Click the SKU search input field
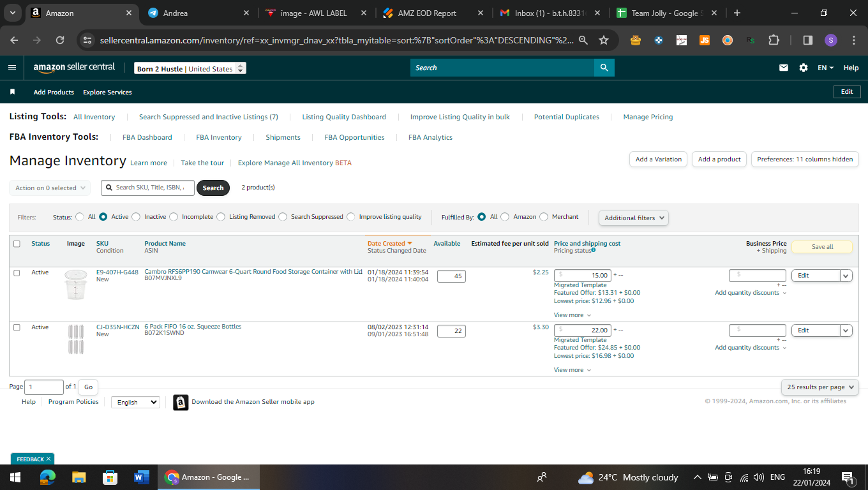The width and height of the screenshot is (868, 490). click(147, 188)
